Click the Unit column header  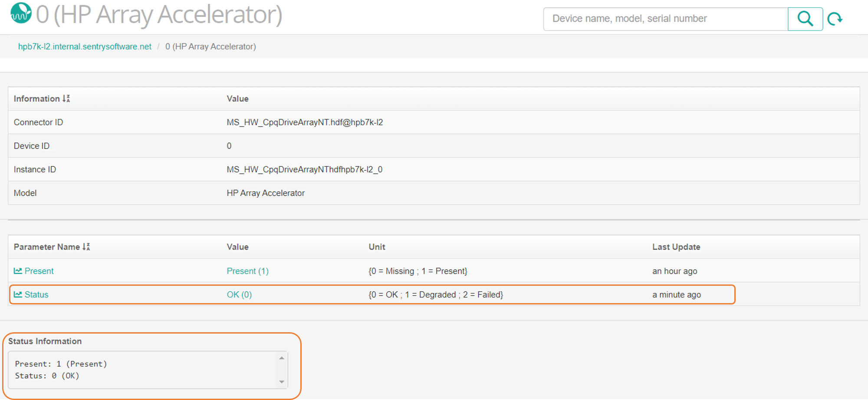pyautogui.click(x=377, y=247)
